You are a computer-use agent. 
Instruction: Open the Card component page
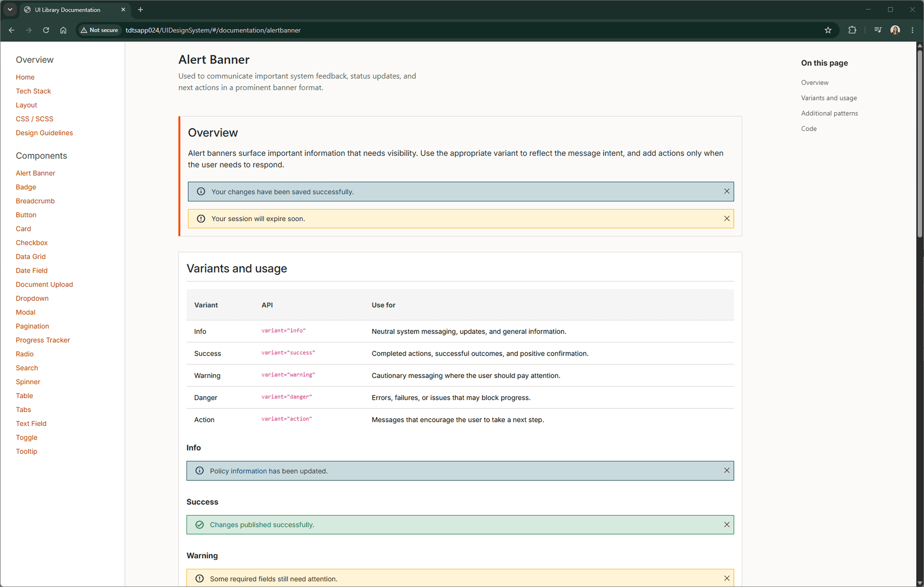[x=23, y=228]
